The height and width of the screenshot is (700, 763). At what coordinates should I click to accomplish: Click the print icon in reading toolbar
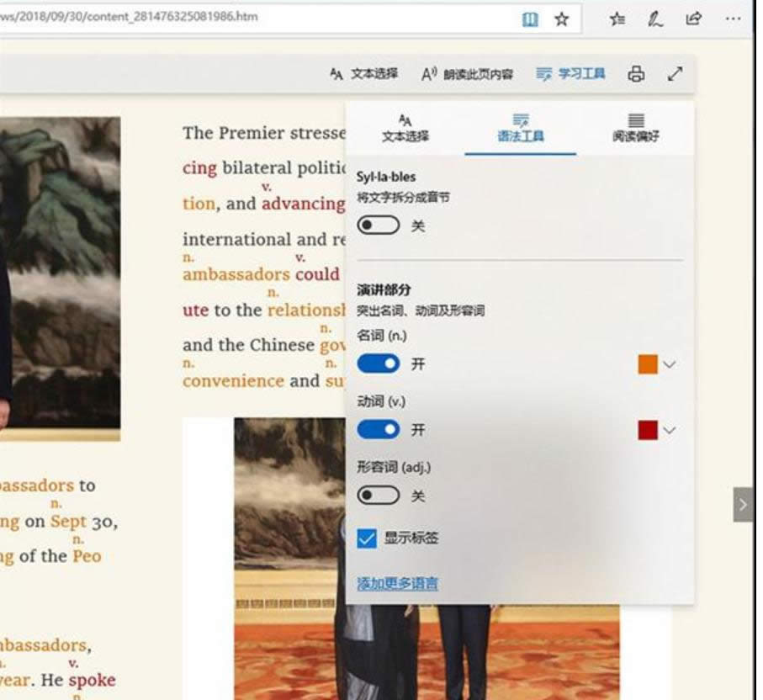636,74
